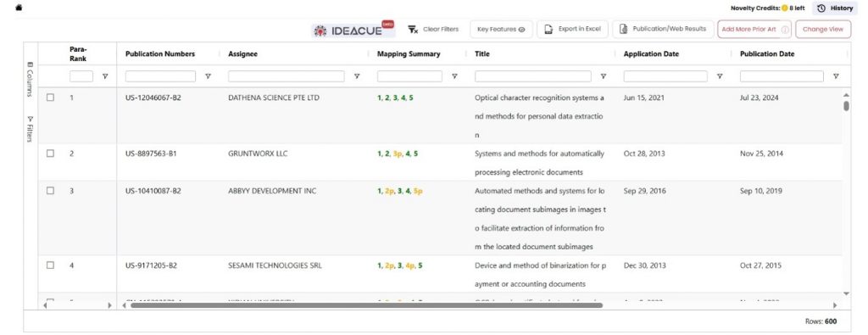Viewport: 868px width, 335px height.
Task: Click the right arrow of the horizontal scrollbar
Action: click(x=835, y=305)
